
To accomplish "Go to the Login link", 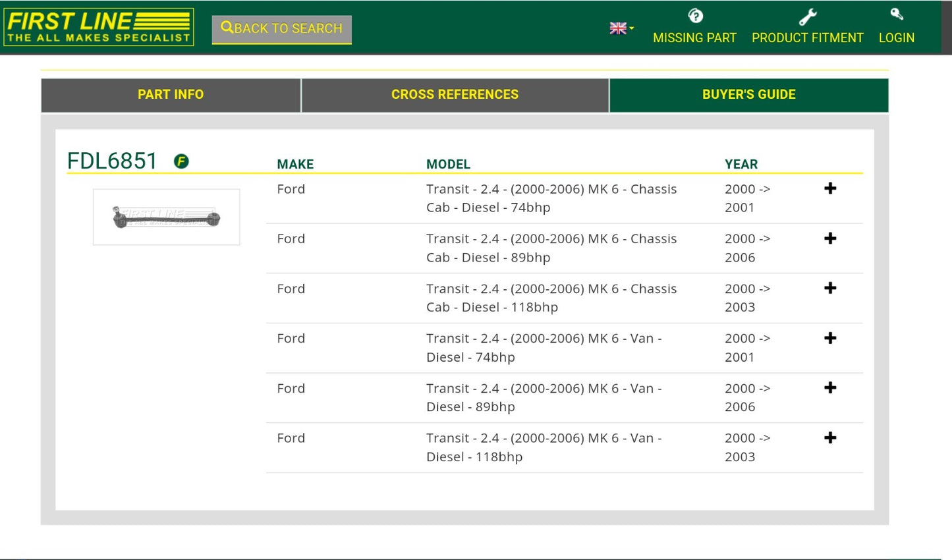I will point(896,38).
